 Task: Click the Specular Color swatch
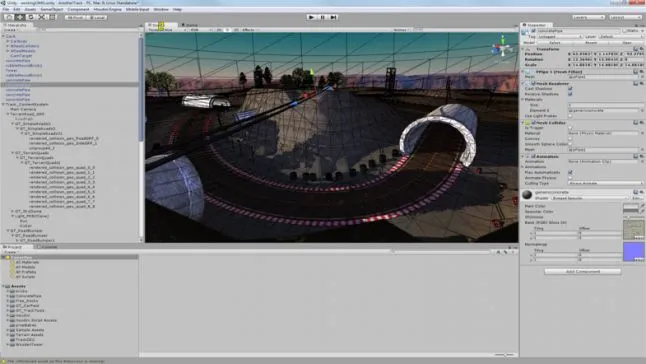pos(630,211)
